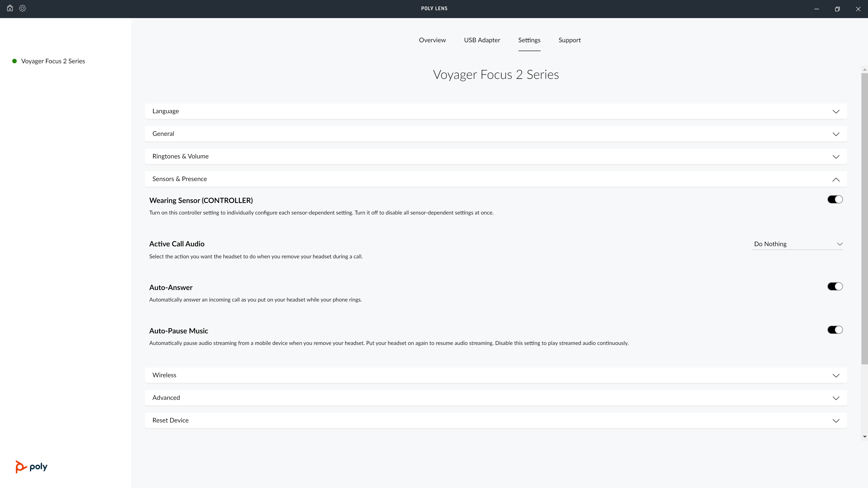Image resolution: width=868 pixels, height=488 pixels.
Task: Click the minimize window icon
Action: [816, 9]
